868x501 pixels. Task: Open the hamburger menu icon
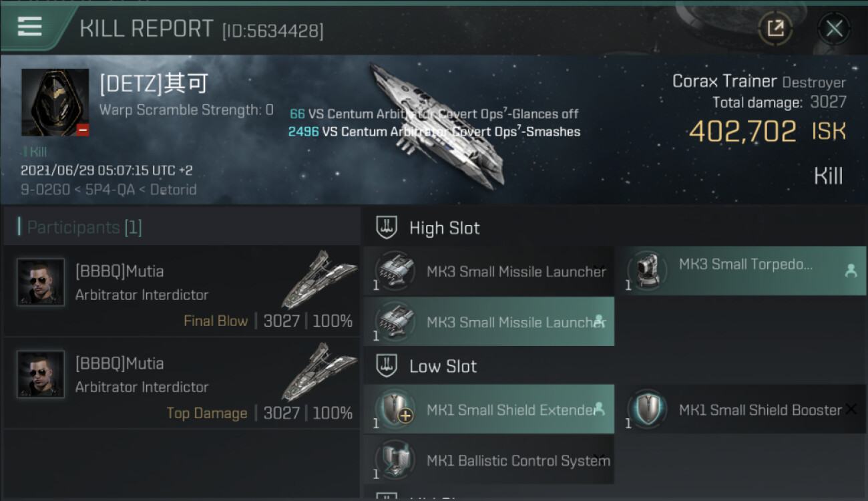(29, 26)
